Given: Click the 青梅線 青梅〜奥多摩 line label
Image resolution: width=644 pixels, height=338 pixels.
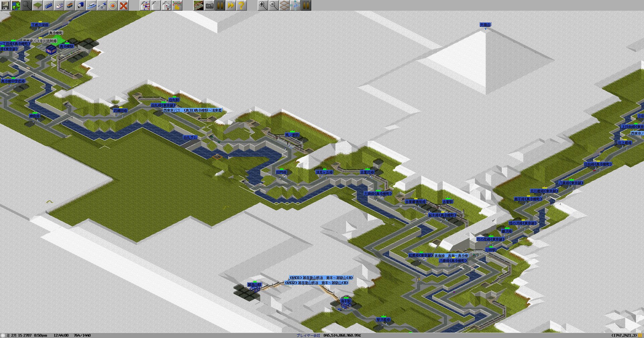Looking at the screenshot, I should (451, 256).
